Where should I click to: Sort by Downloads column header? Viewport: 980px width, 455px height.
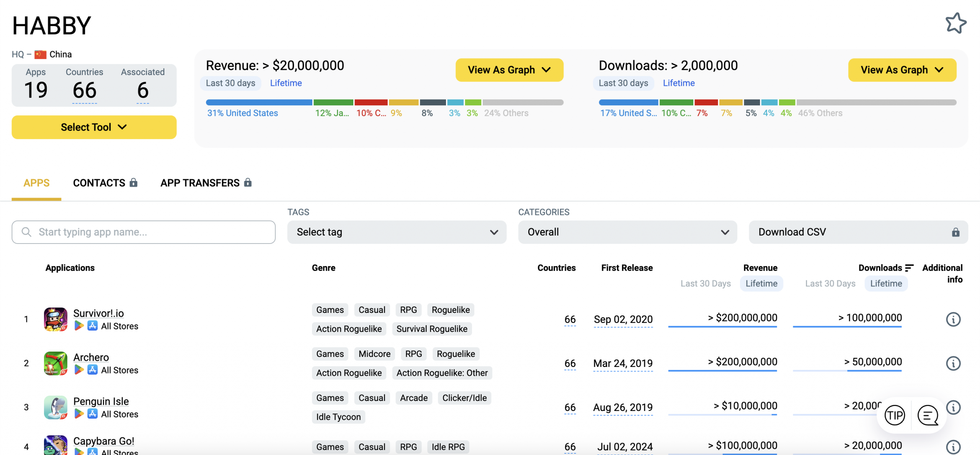click(880, 268)
